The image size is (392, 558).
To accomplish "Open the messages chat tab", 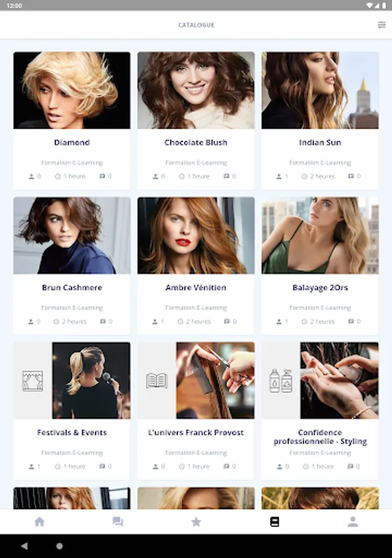I will (x=118, y=521).
